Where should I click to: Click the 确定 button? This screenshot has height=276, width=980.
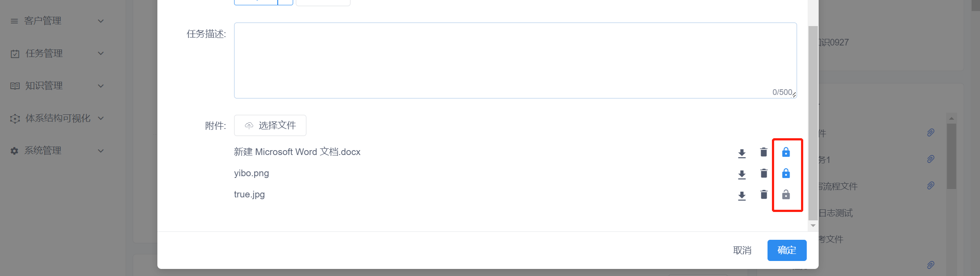coord(787,250)
